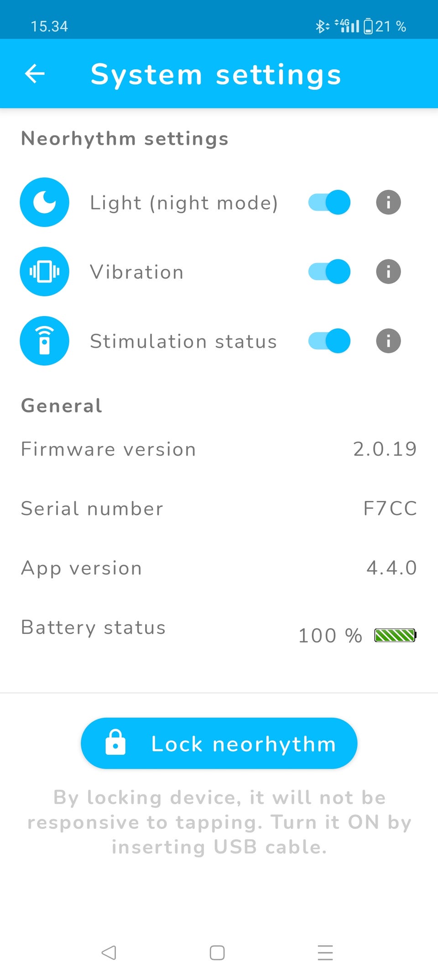Image resolution: width=438 pixels, height=980 pixels.
Task: Tap the System settings title
Action: (x=216, y=74)
